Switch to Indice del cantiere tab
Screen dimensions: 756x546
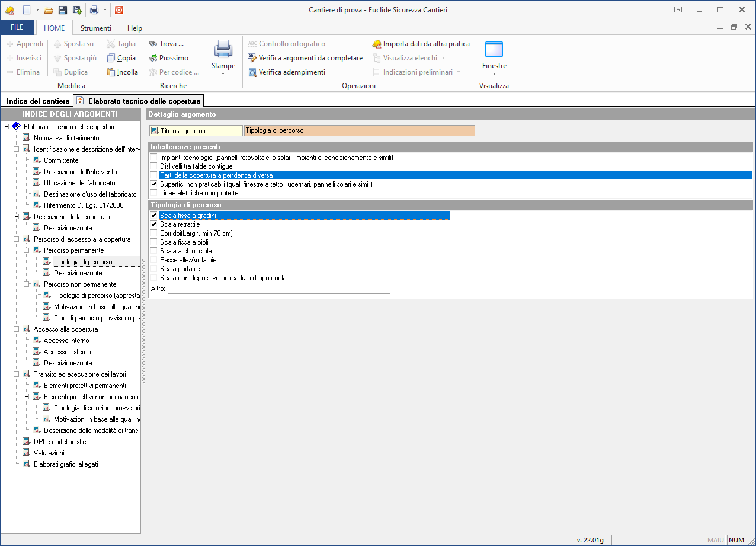(x=38, y=101)
